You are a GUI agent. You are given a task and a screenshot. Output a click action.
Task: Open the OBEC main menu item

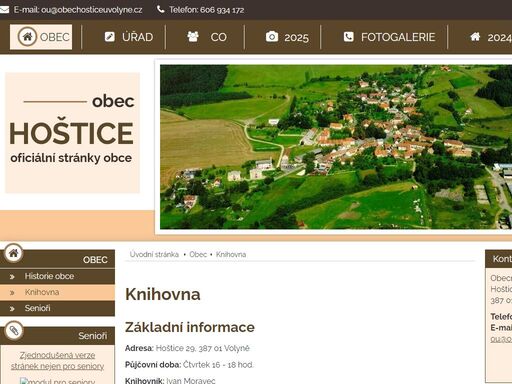click(x=41, y=37)
